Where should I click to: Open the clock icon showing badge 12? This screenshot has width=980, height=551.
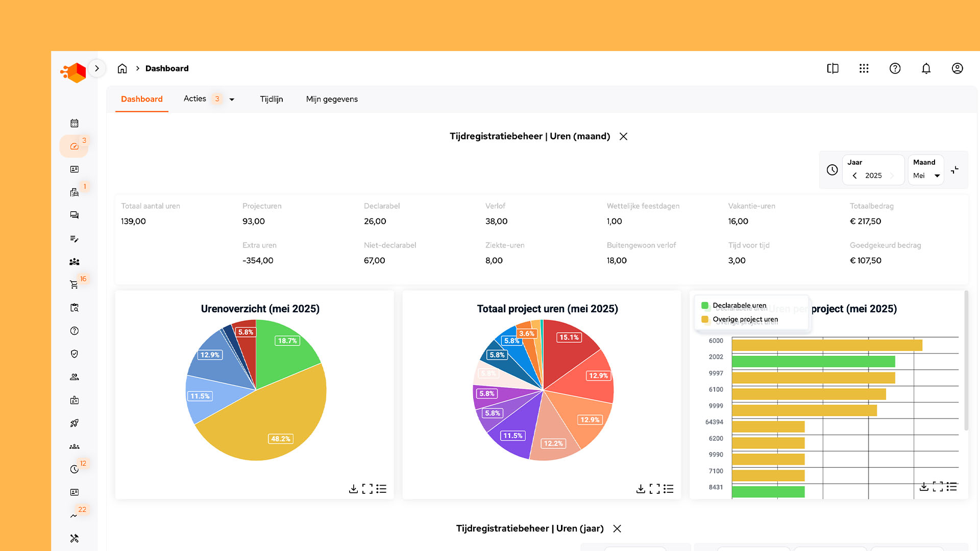click(x=74, y=469)
